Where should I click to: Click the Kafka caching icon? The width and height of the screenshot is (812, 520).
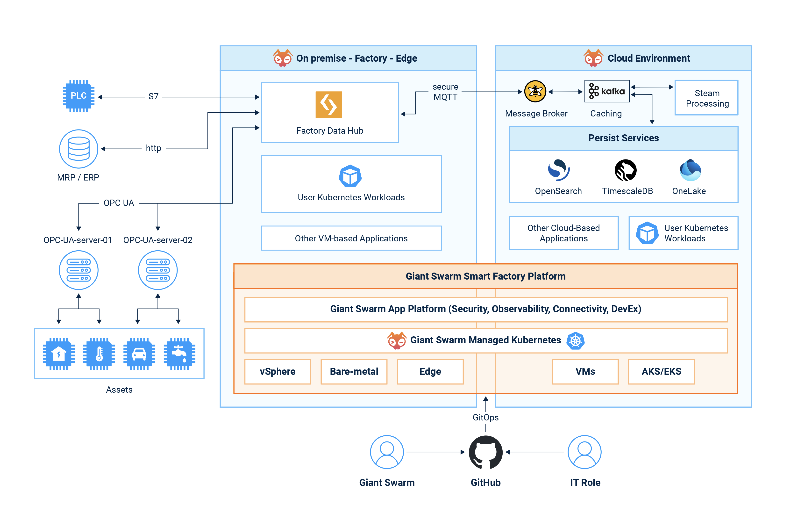606,91
